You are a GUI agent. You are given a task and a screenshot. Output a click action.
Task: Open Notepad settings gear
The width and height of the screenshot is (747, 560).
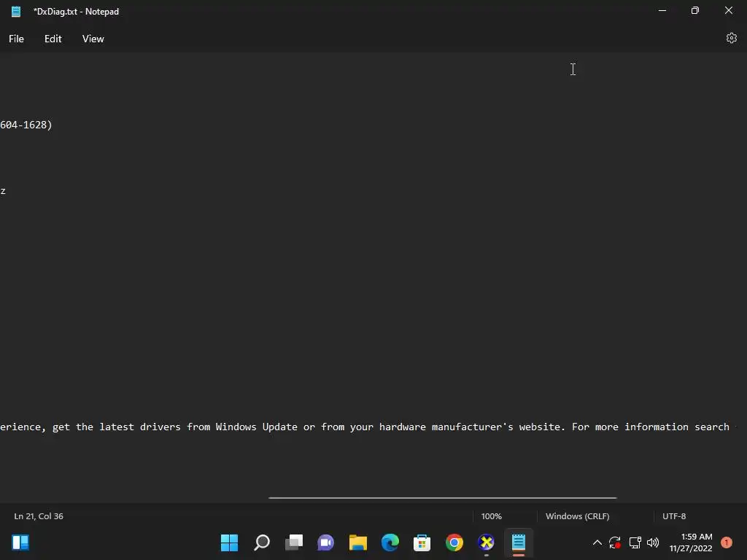731,38
